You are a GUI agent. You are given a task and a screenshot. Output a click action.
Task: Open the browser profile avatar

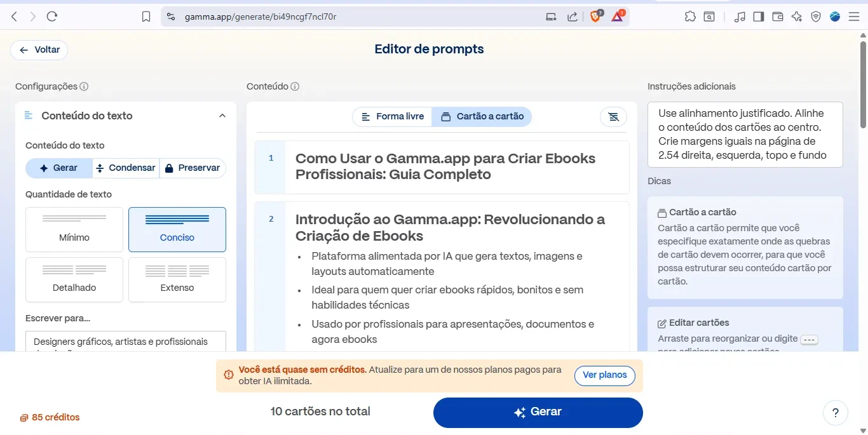pos(835,17)
